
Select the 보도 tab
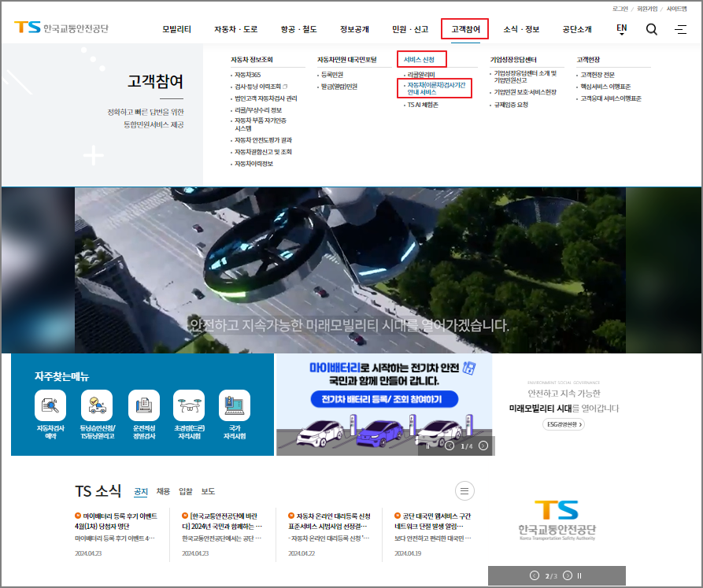[207, 491]
